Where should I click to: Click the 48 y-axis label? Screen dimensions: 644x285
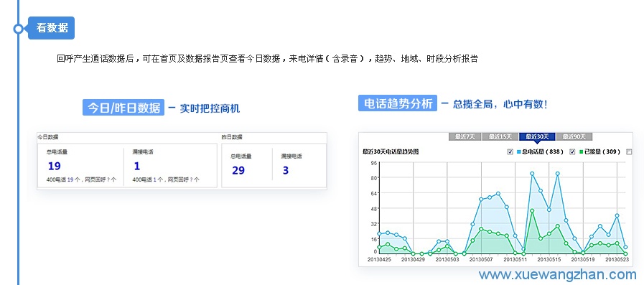click(374, 209)
